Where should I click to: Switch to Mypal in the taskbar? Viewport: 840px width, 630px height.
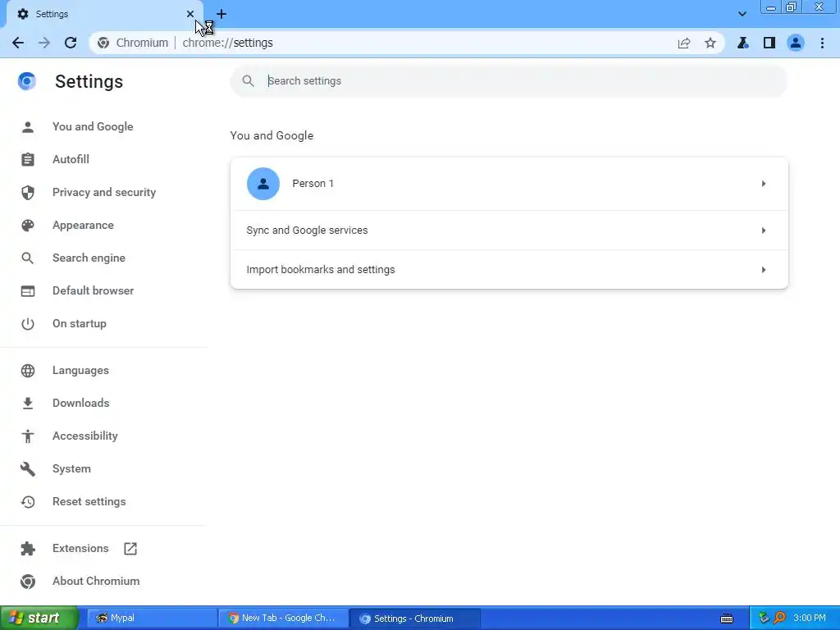coord(152,619)
